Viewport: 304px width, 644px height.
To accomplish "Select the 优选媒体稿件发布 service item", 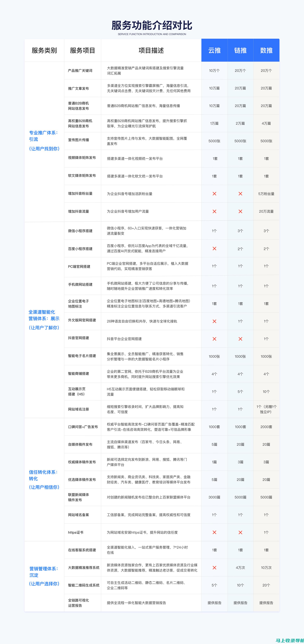I will (x=82, y=479).
